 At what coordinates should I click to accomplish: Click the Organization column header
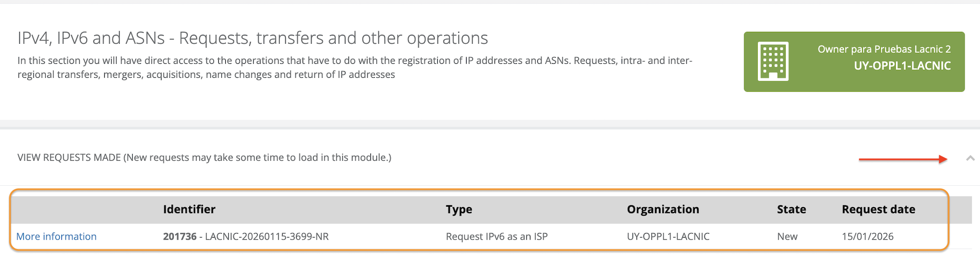662,210
